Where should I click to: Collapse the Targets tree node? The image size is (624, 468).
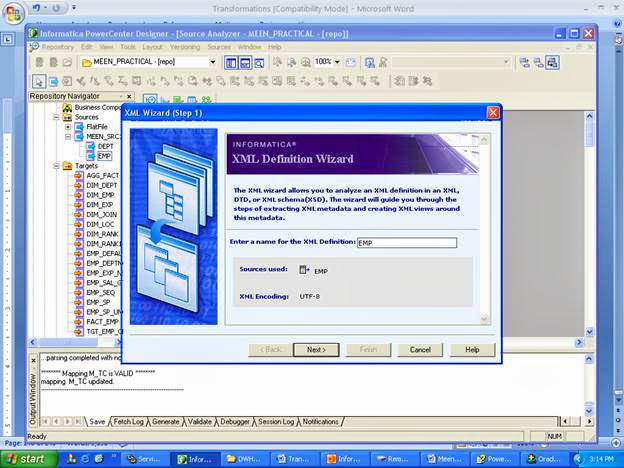pyautogui.click(x=57, y=166)
